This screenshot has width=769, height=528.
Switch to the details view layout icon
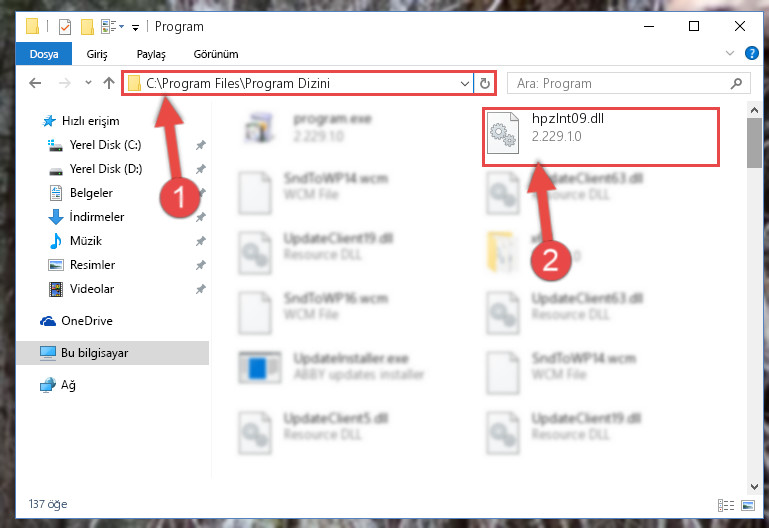[725, 505]
